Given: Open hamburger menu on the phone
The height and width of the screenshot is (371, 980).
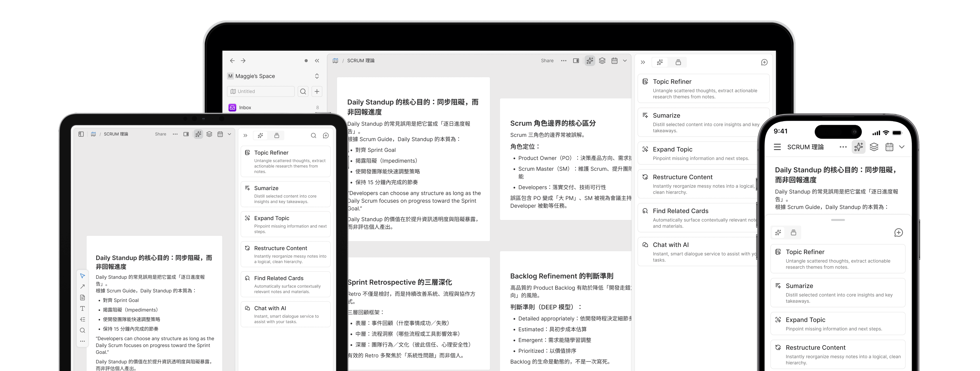Looking at the screenshot, I should (777, 147).
